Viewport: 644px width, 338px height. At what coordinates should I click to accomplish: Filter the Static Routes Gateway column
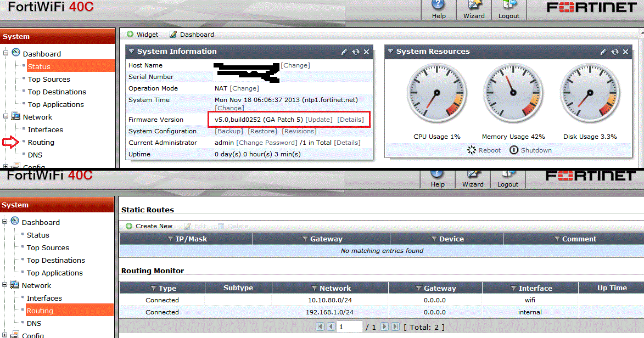pyautogui.click(x=305, y=239)
